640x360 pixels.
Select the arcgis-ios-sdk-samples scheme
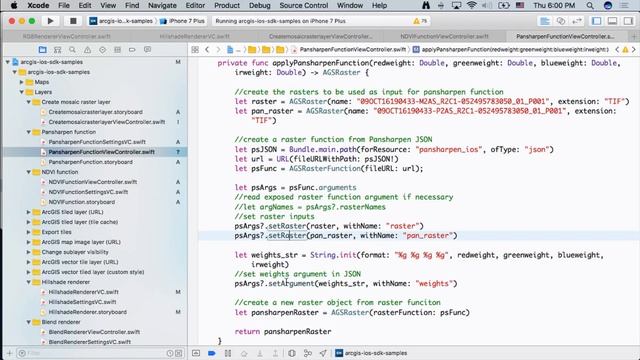click(121, 21)
